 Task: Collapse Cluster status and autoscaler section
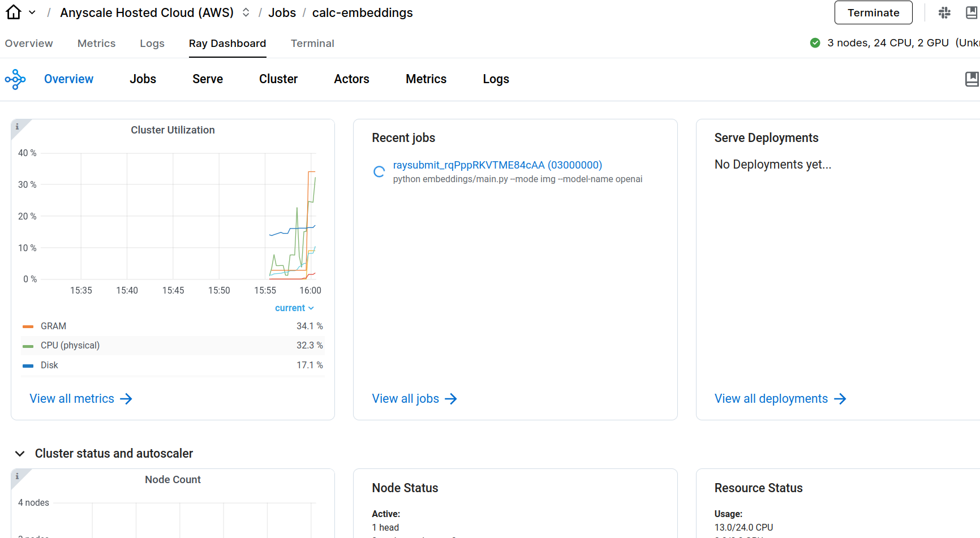point(20,454)
